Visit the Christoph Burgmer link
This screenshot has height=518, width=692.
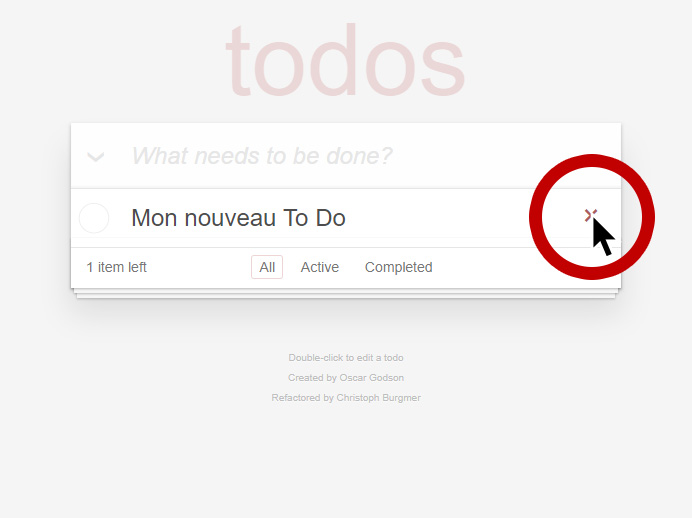click(x=378, y=398)
